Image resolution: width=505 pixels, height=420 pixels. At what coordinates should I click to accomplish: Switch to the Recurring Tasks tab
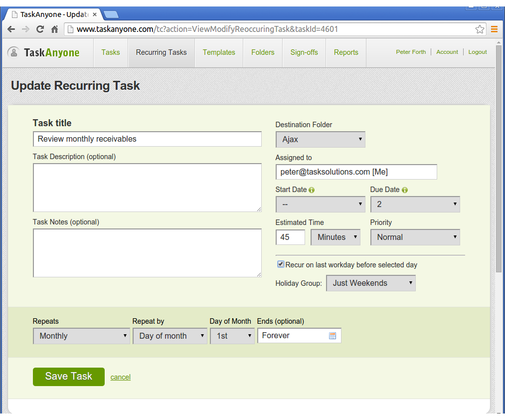coord(162,52)
